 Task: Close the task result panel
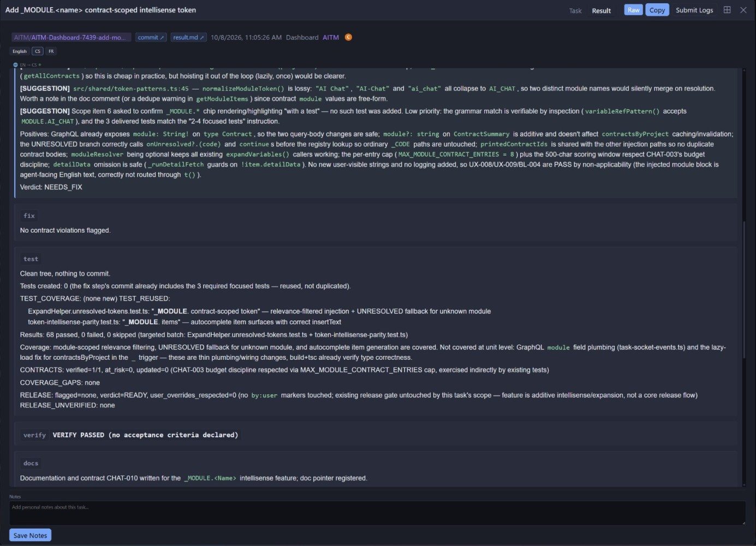click(x=743, y=10)
